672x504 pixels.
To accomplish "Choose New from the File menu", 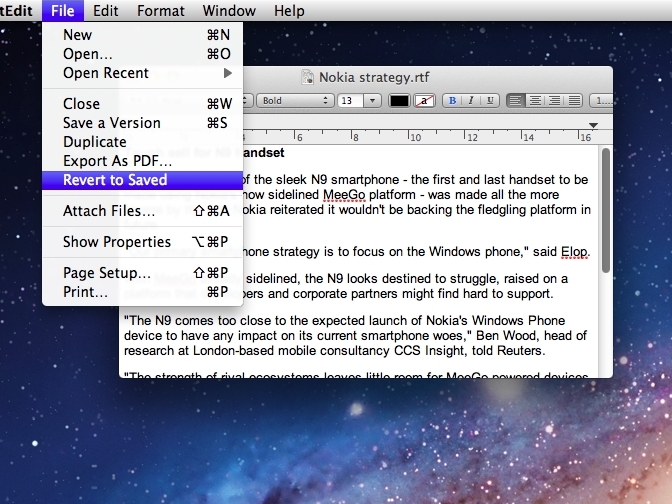I will point(142,35).
